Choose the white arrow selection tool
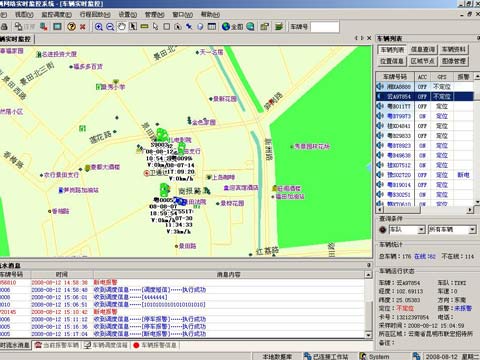 tap(155, 27)
